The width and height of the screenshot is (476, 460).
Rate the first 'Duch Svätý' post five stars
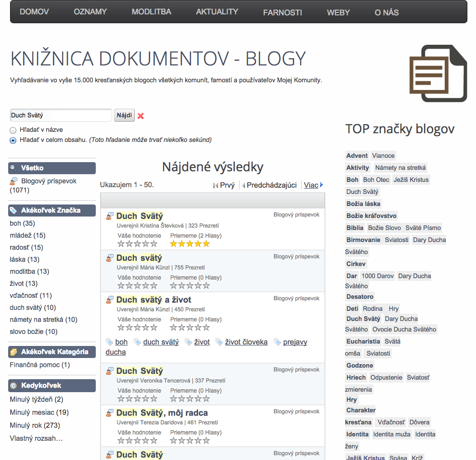coord(154,244)
